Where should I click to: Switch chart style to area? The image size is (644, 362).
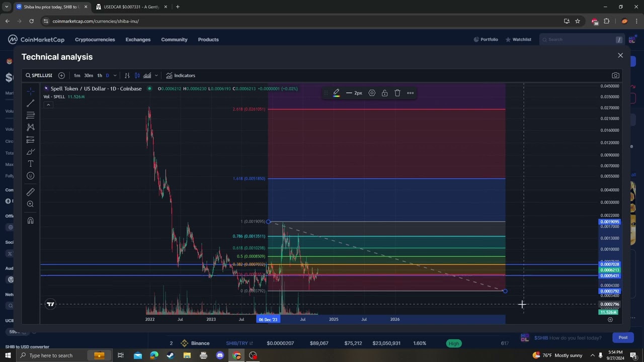point(147,75)
